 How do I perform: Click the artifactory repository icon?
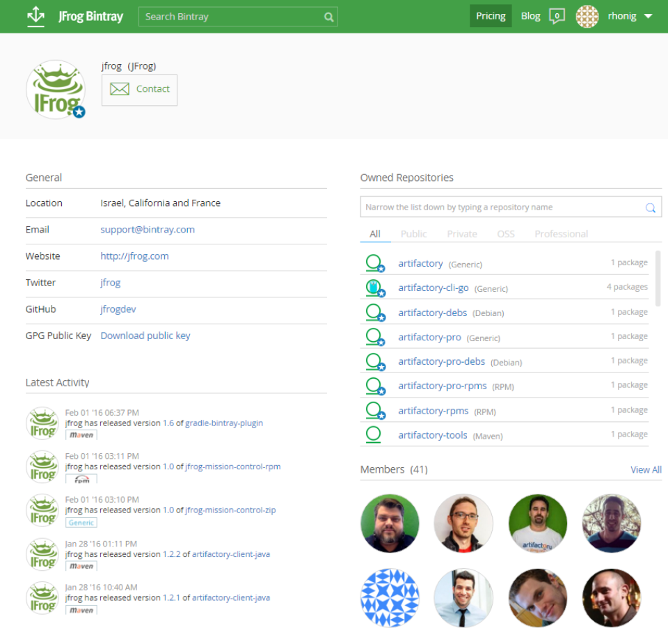(375, 263)
